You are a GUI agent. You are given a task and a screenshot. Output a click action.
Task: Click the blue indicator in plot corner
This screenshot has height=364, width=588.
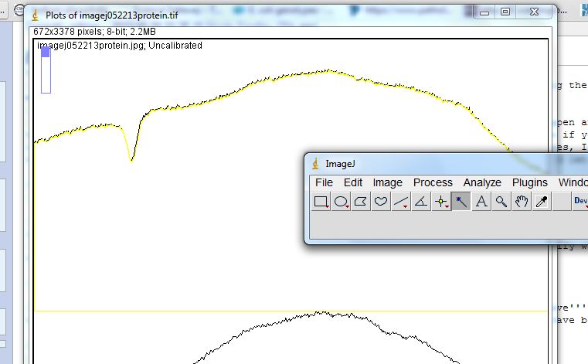pos(46,53)
